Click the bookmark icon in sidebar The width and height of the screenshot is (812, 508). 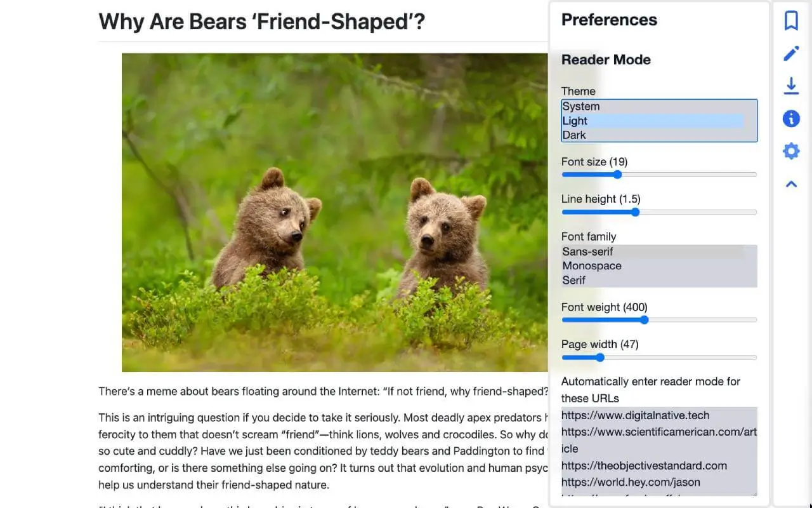point(791,20)
